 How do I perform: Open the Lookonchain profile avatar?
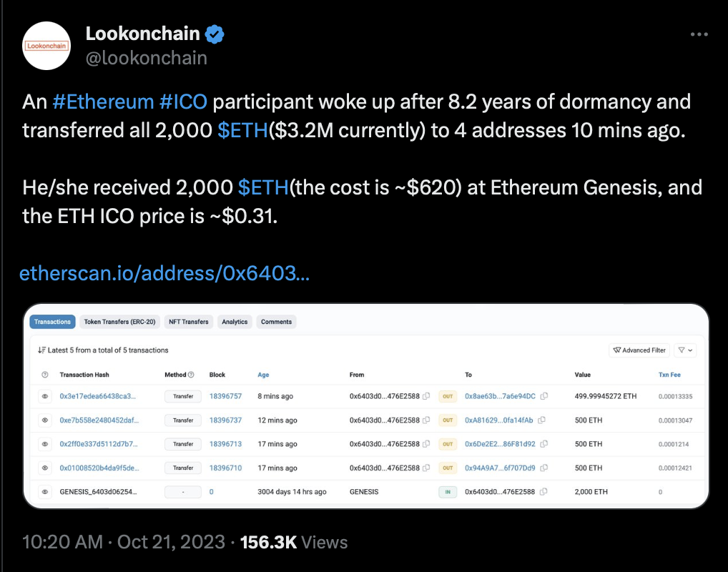[46, 45]
